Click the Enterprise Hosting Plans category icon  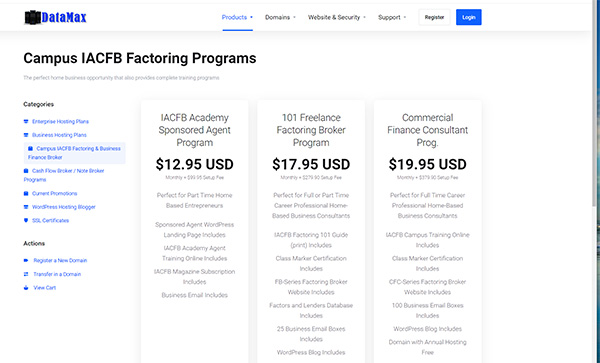click(26, 122)
